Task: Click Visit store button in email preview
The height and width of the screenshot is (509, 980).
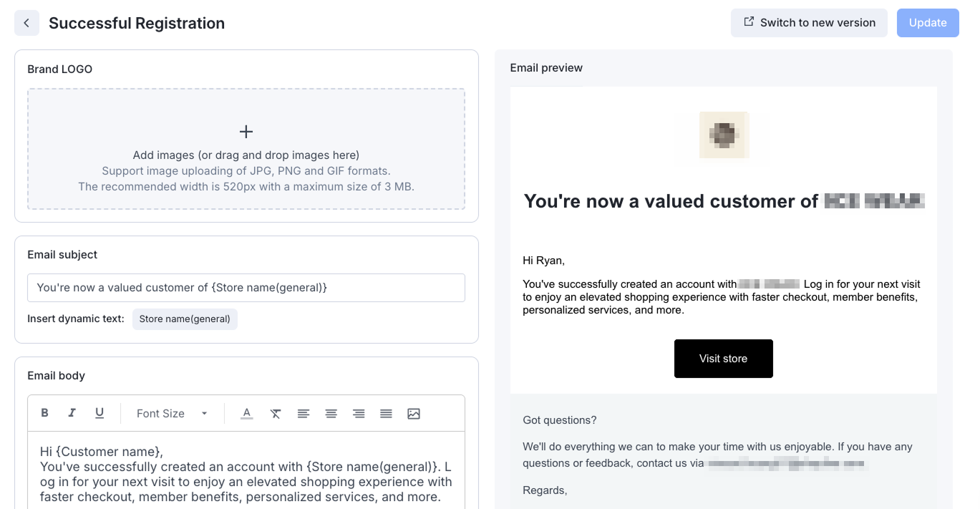Action: pyautogui.click(x=723, y=359)
